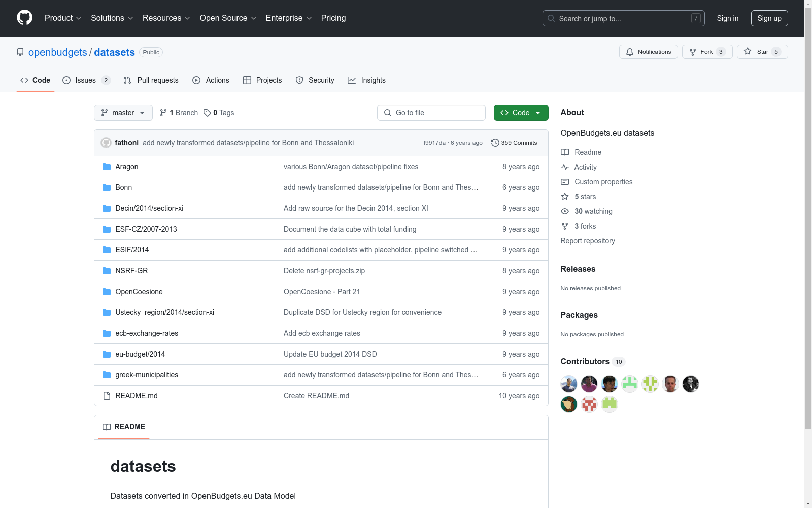Click the repository icon beside openbudgets

pyautogui.click(x=20, y=52)
